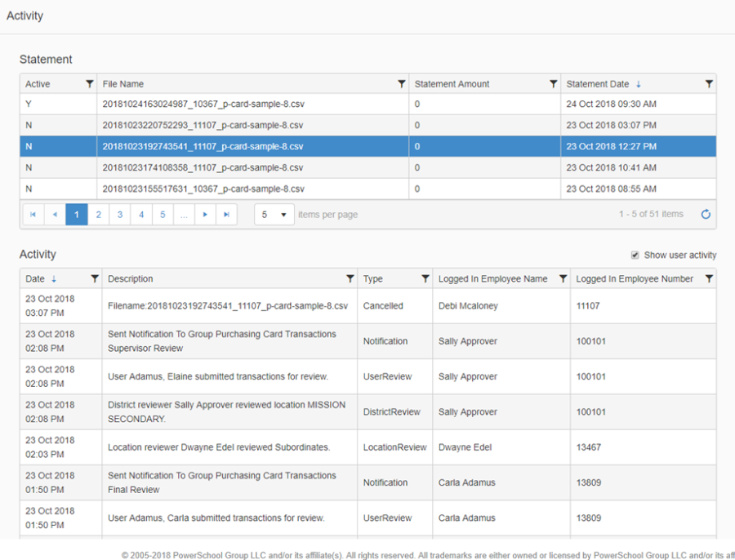This screenshot has width=735, height=560.
Task: Open filter on Description column
Action: [x=350, y=279]
